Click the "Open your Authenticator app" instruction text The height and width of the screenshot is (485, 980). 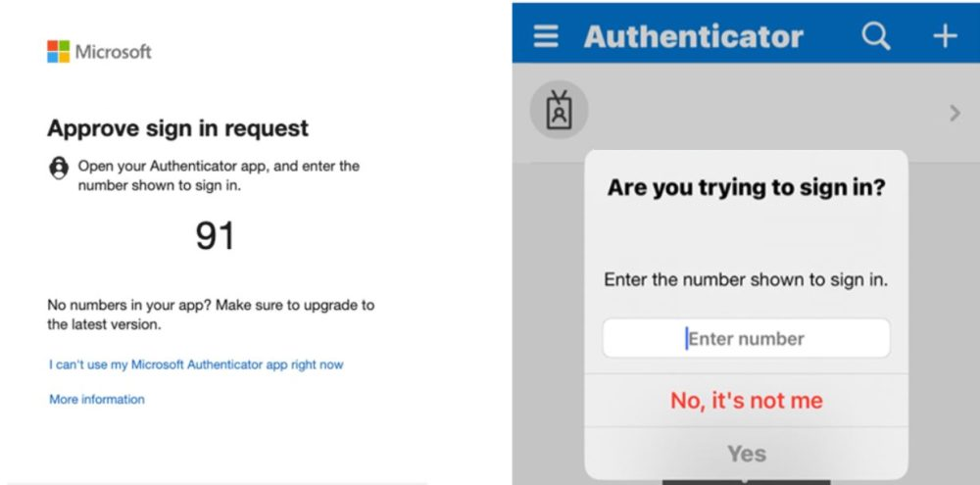click(219, 175)
